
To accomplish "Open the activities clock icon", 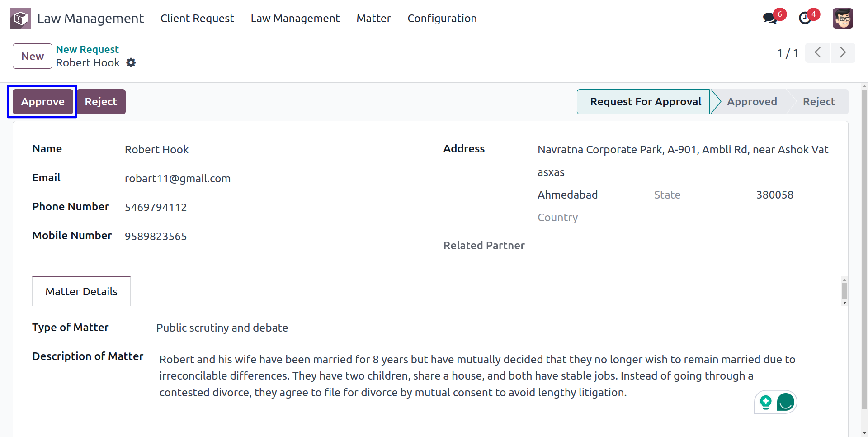I will [805, 18].
